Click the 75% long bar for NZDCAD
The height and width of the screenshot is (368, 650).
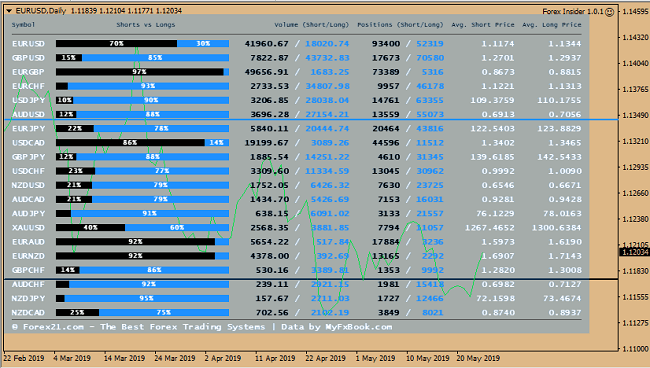pyautogui.click(x=164, y=312)
